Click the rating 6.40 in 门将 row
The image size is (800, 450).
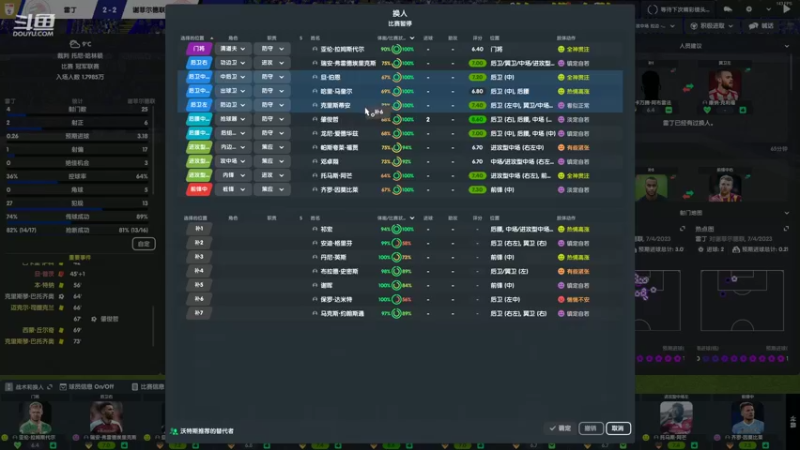point(477,49)
